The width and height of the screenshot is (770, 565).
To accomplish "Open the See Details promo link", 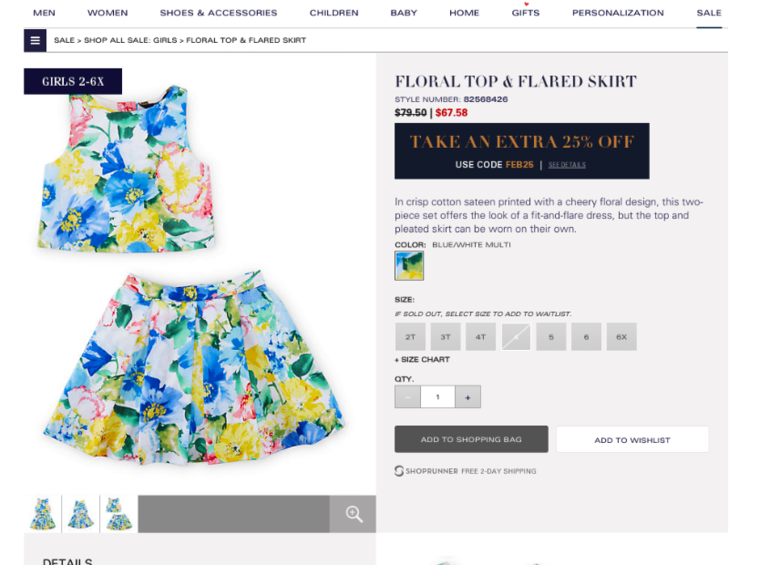I will coord(567,165).
